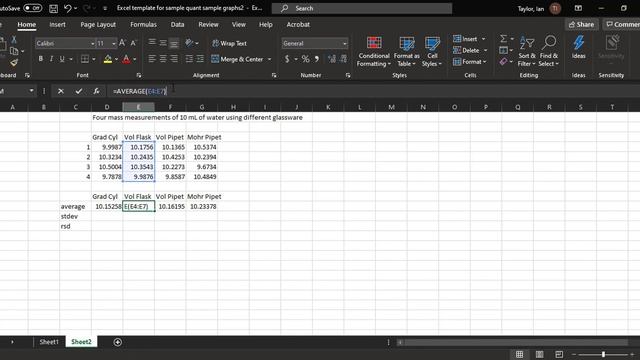This screenshot has height=360, width=640.
Task: Open the Page Layout tab
Action: point(98,24)
